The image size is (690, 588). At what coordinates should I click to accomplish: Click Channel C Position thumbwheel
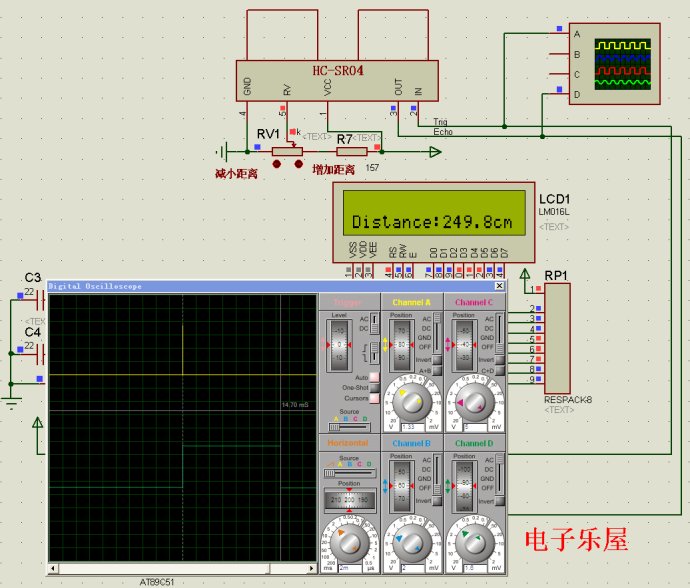[464, 345]
